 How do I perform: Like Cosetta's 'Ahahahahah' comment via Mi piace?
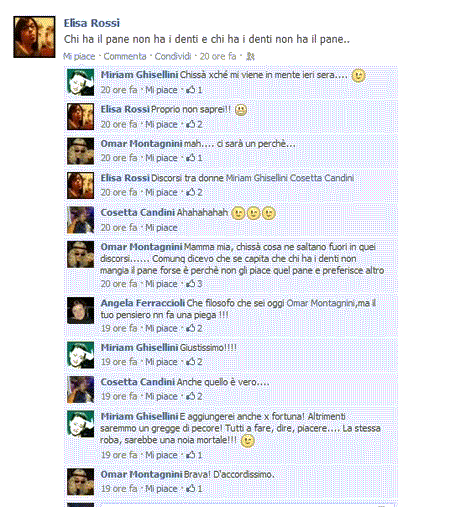pos(161,228)
